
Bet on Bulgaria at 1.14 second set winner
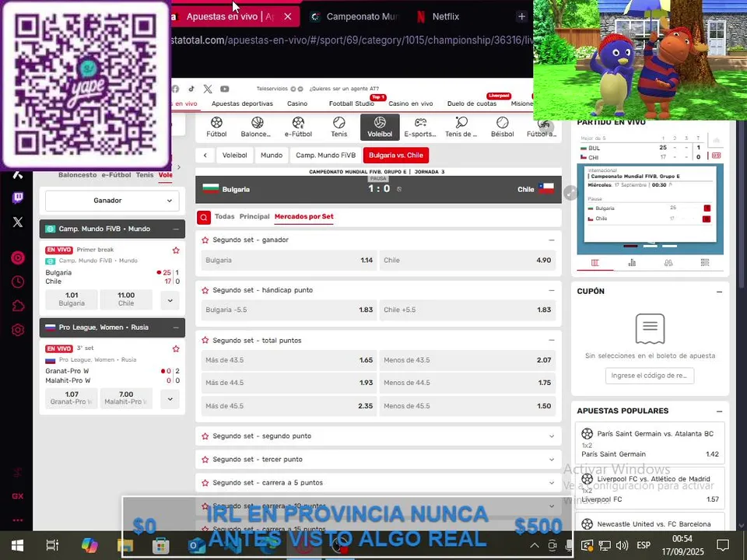click(289, 261)
